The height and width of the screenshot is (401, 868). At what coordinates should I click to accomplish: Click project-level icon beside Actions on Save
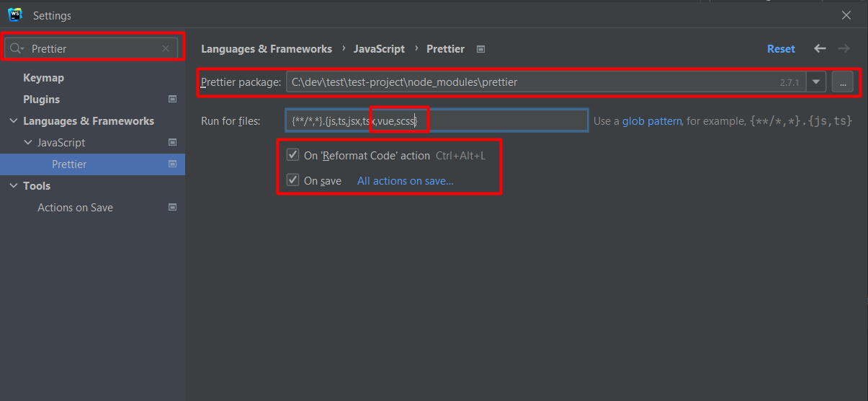pos(172,208)
